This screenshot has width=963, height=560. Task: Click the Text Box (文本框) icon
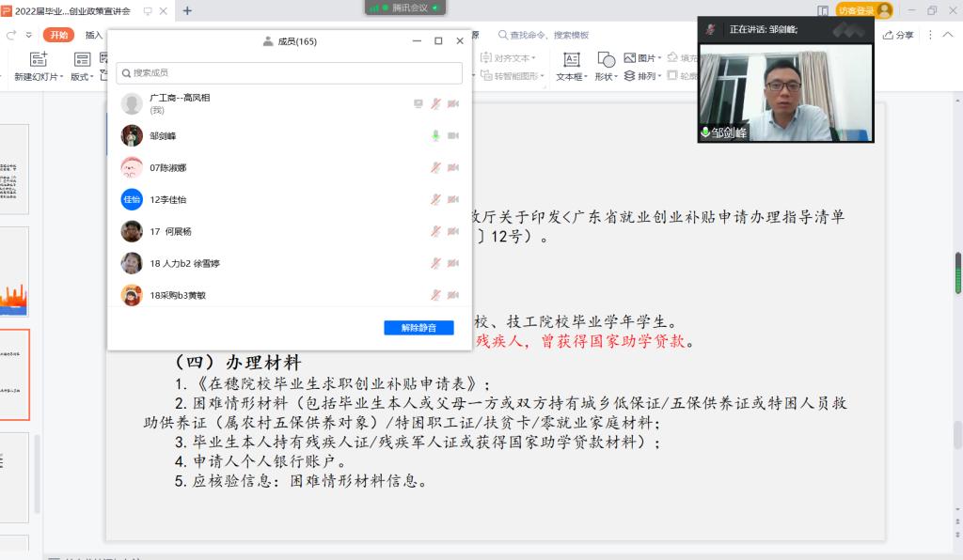tap(570, 60)
